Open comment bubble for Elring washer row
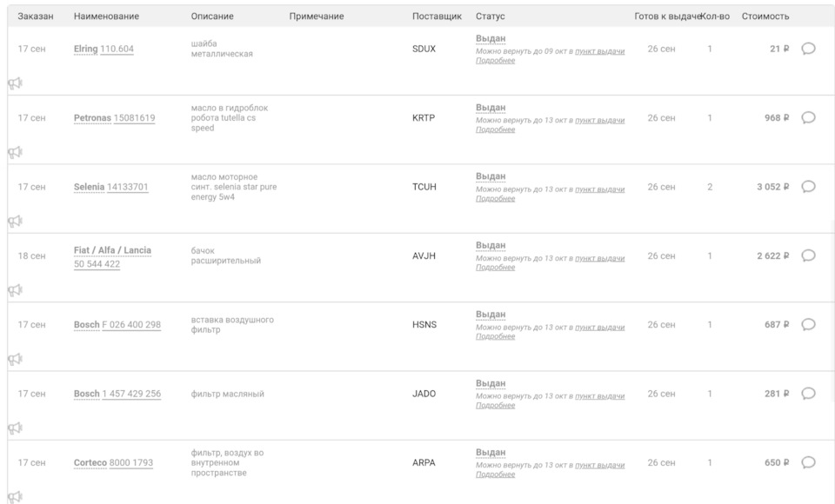This screenshot has height=504, width=835. (x=807, y=49)
